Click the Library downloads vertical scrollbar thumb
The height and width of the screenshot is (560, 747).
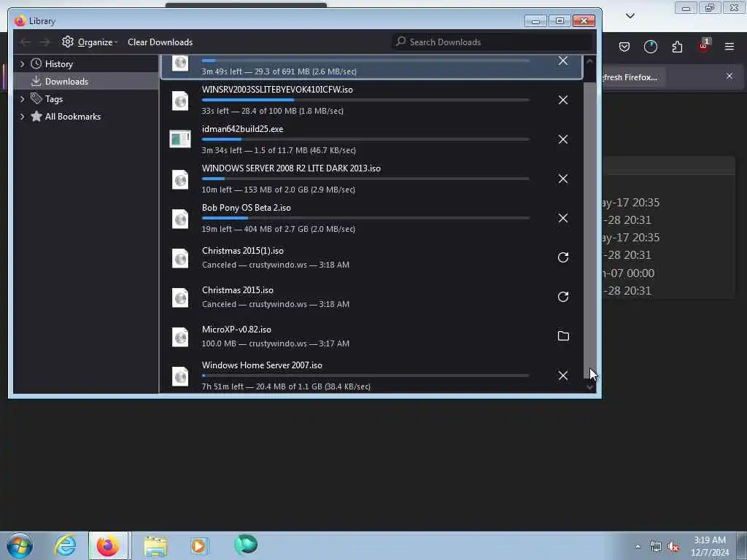[x=589, y=230]
